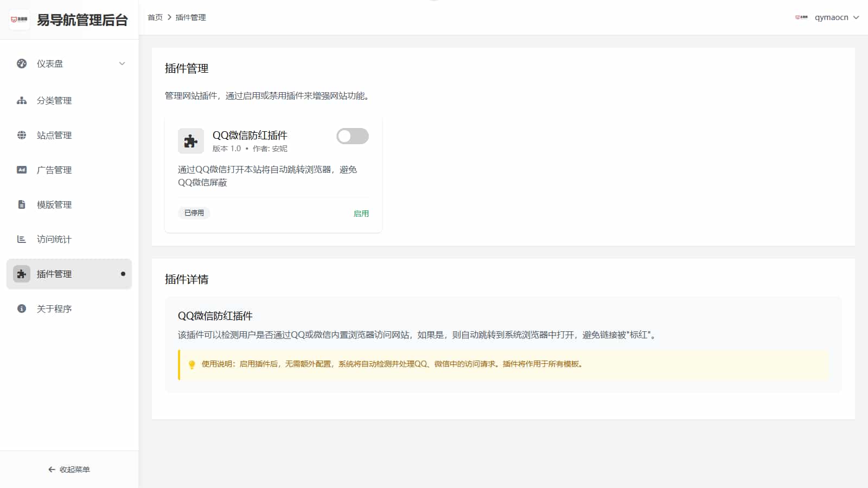Click the user avatar beside qymaocn
The height and width of the screenshot is (488, 868).
pos(801,17)
